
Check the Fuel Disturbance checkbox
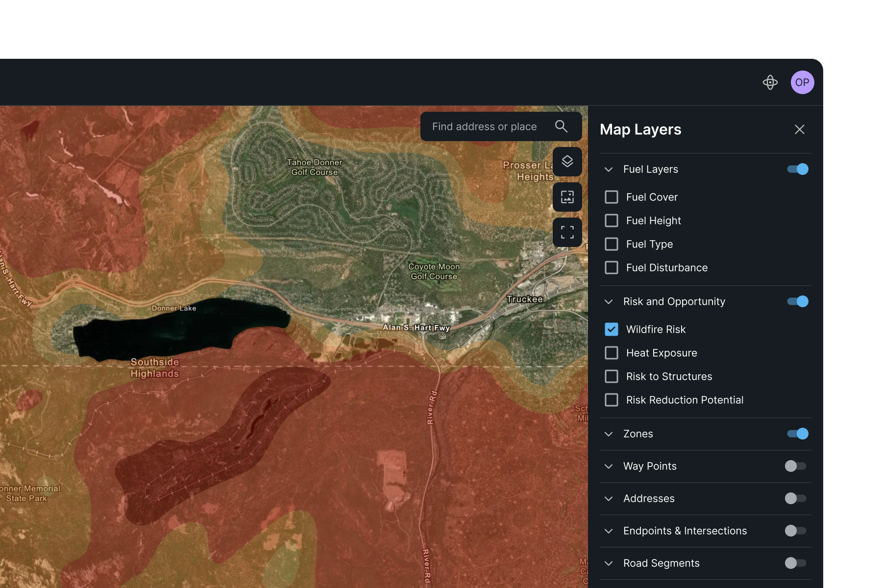pos(612,268)
